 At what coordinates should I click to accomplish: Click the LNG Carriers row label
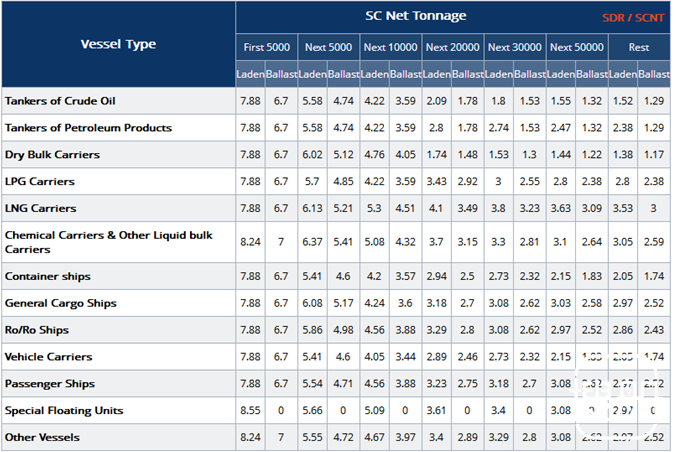(x=41, y=208)
